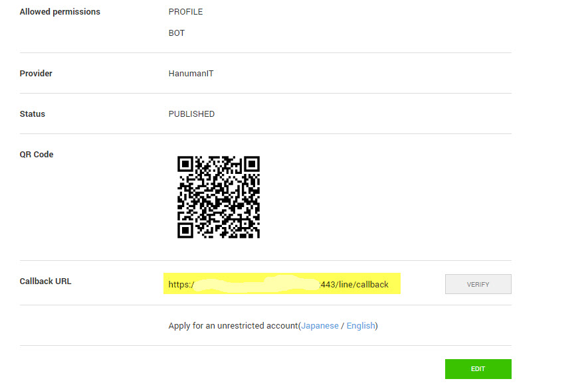Click the QR code image

(219, 197)
